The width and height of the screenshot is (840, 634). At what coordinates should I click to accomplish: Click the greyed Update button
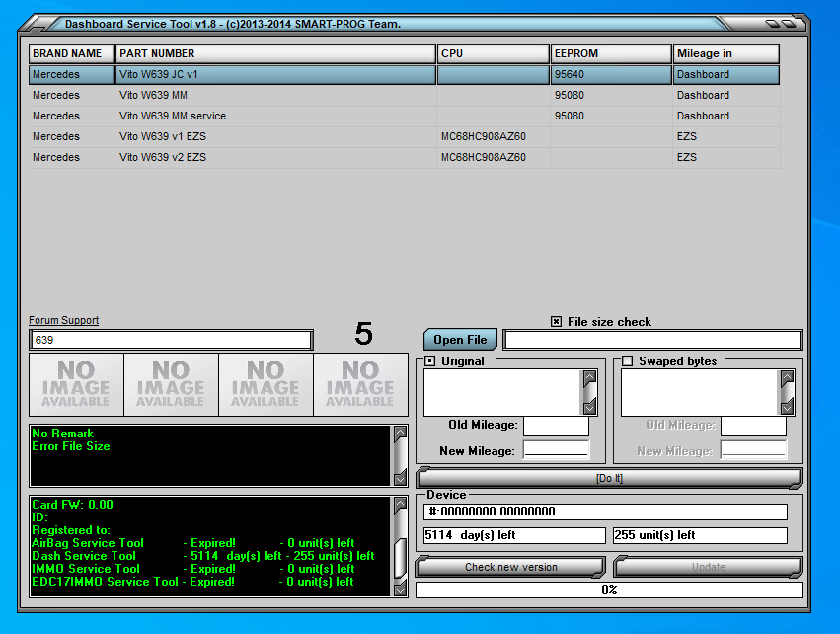pos(708,567)
